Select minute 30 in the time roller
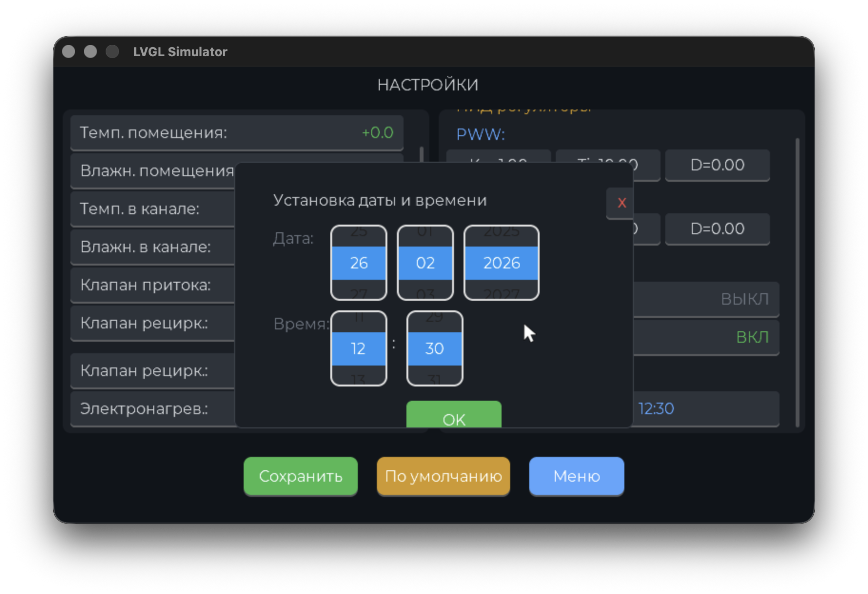The height and width of the screenshot is (594, 868). pos(434,348)
